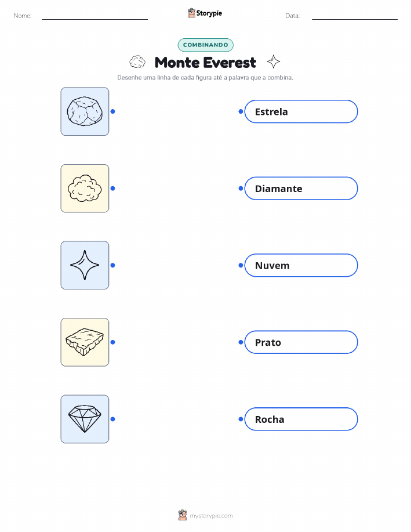Click the blue dot beside the rock picture
Screen dimensions: 411x532
tap(113, 111)
